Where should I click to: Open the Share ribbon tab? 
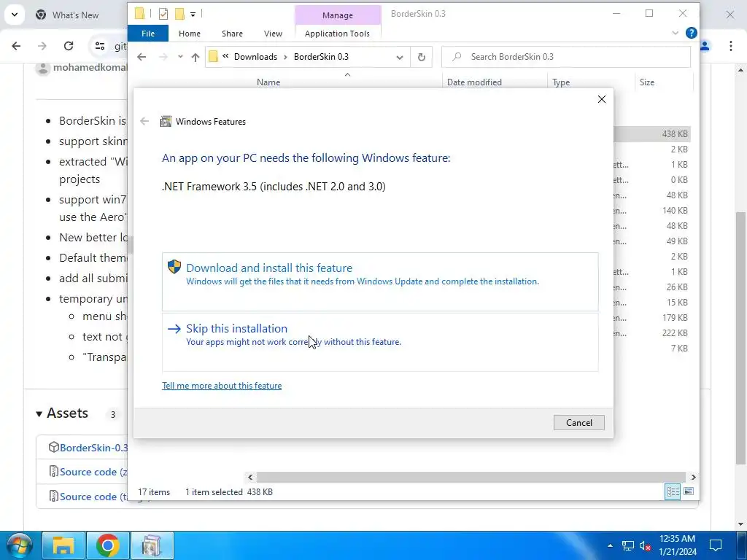(232, 34)
